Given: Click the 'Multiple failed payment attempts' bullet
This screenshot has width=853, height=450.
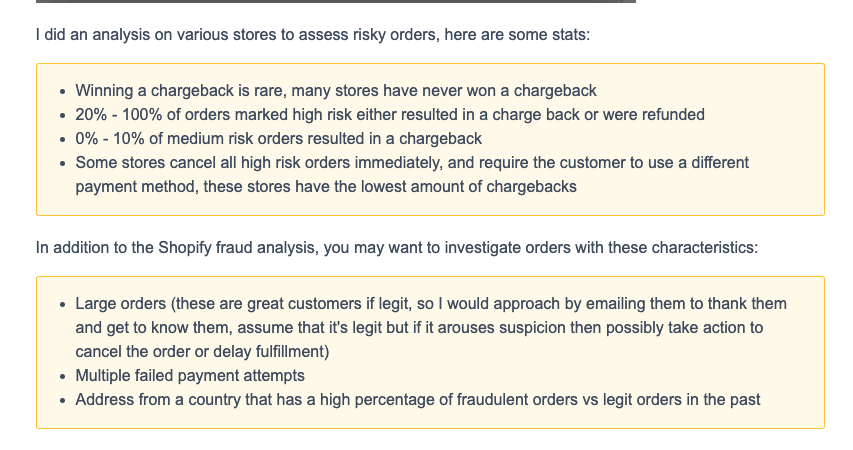Looking at the screenshot, I should point(190,376).
